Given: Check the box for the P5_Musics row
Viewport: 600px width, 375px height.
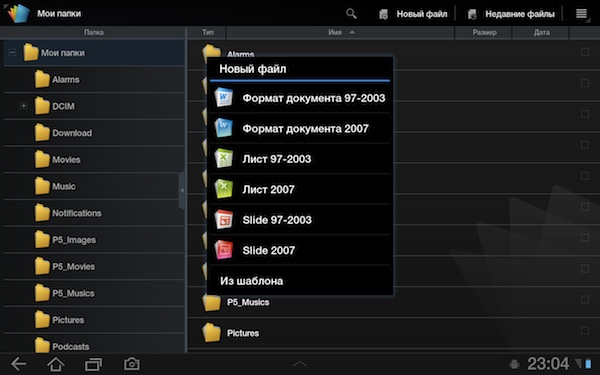Looking at the screenshot, I should [x=585, y=299].
